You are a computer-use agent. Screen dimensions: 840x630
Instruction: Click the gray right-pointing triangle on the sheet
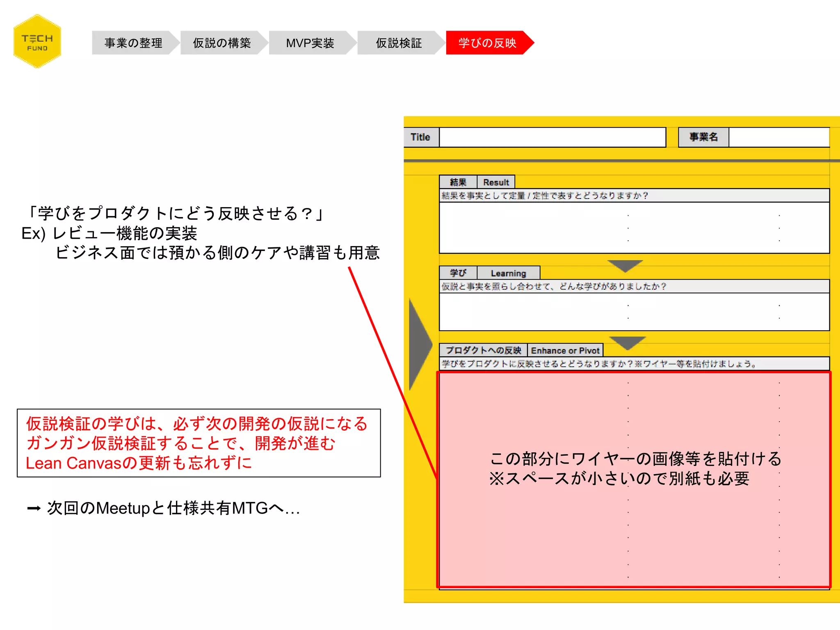420,345
